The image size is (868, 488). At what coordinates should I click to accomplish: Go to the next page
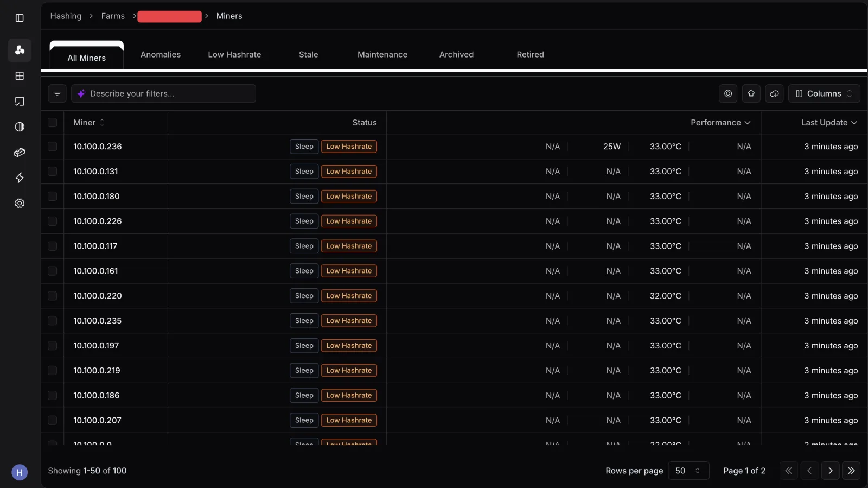coord(830,471)
